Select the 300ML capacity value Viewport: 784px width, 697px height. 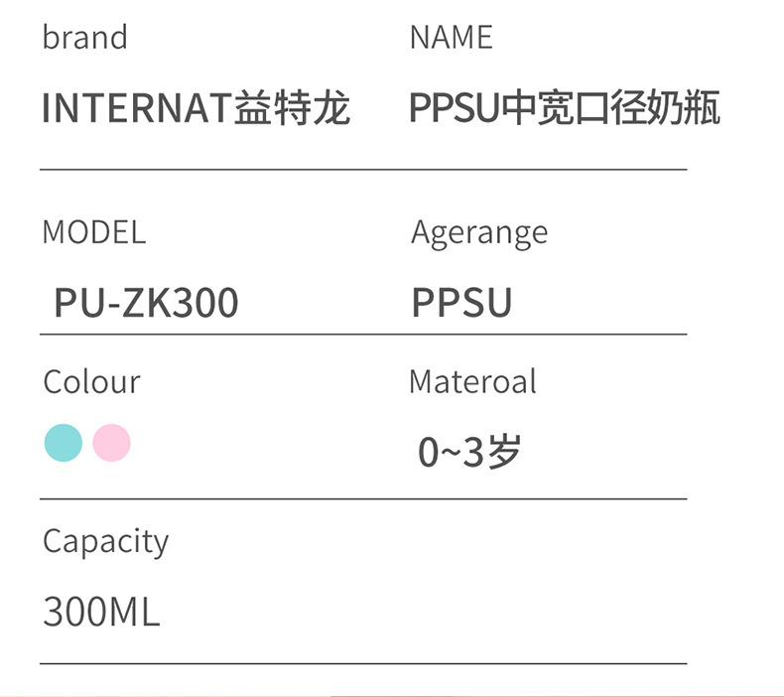coord(100,612)
